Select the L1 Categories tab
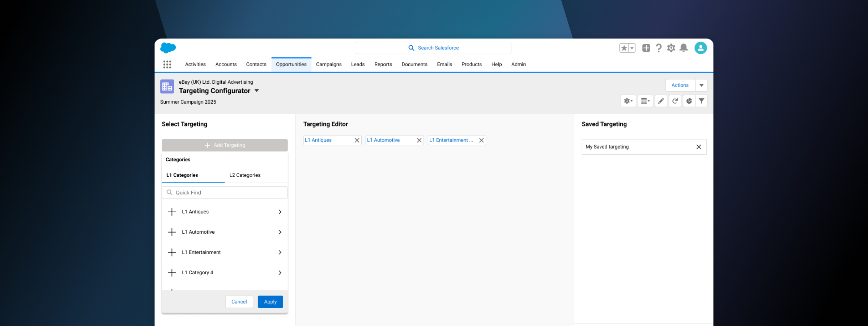Image resolution: width=868 pixels, height=326 pixels. (182, 175)
